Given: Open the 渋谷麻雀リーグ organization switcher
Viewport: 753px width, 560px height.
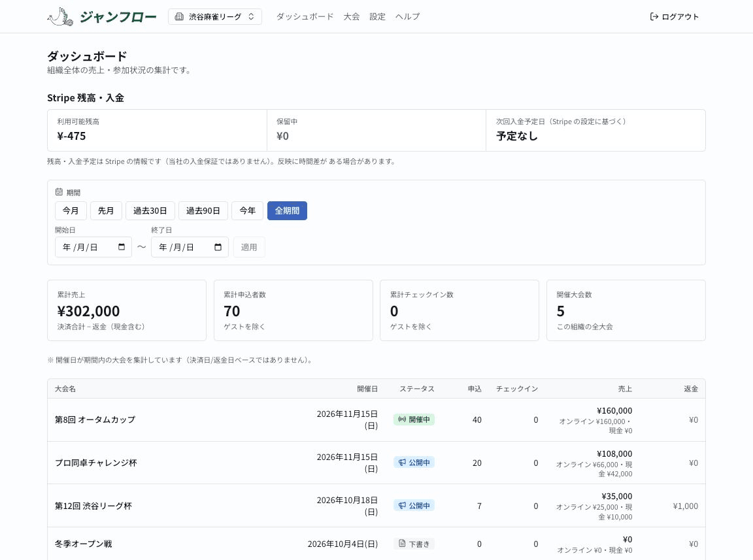Looking at the screenshot, I should tap(214, 17).
